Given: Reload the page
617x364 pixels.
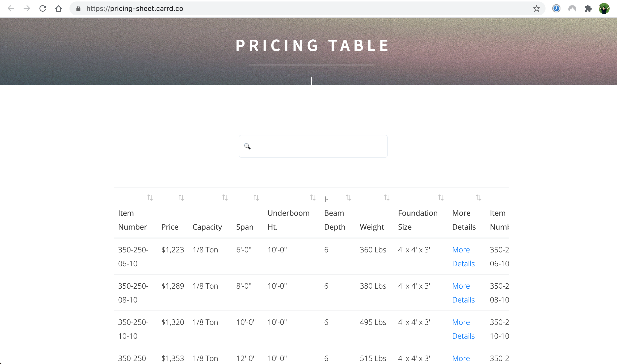Looking at the screenshot, I should click(43, 9).
